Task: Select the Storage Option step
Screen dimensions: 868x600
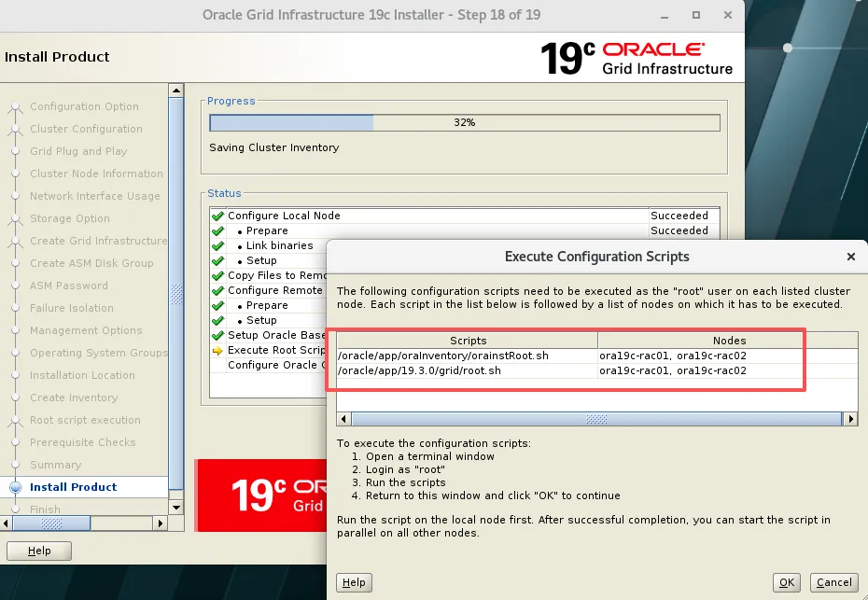Action: (70, 218)
